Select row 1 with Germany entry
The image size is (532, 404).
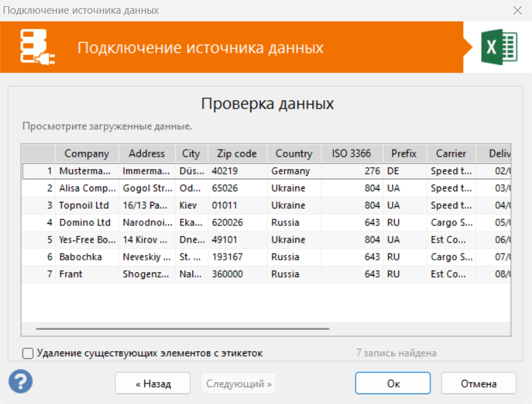(266, 171)
